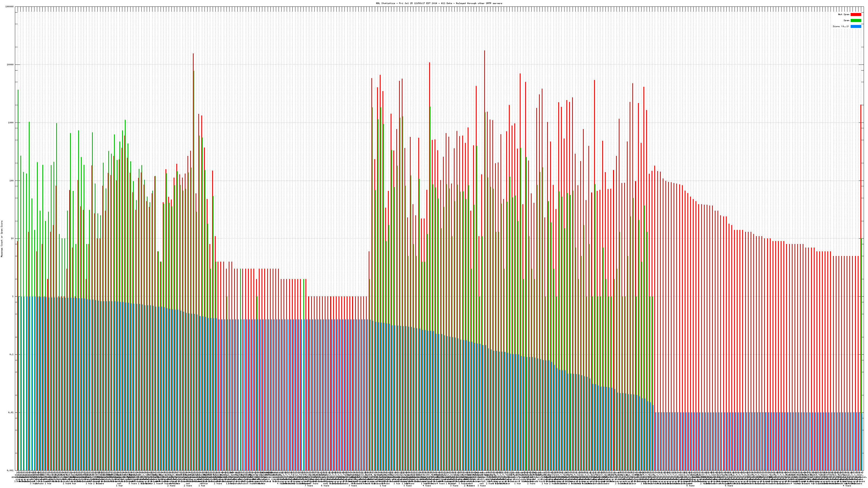Click the 10 y-axis tick label
This screenshot has height=488, width=868.
point(13,239)
